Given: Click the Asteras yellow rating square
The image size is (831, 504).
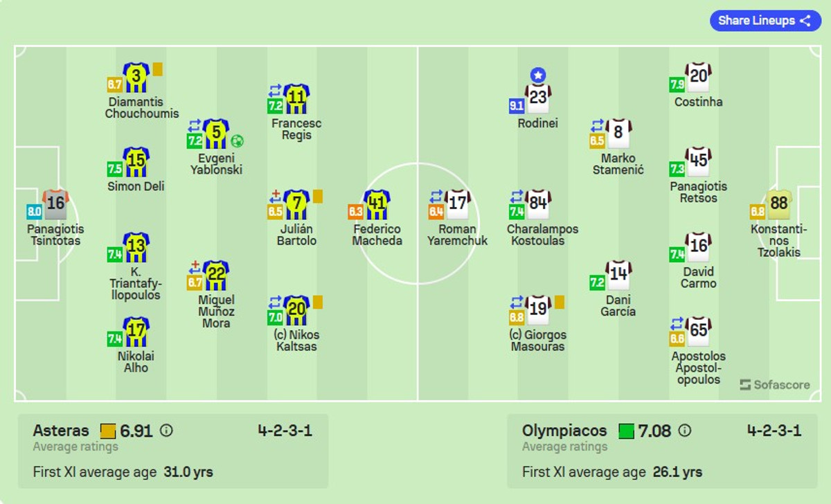Looking at the screenshot, I should click(x=108, y=431).
